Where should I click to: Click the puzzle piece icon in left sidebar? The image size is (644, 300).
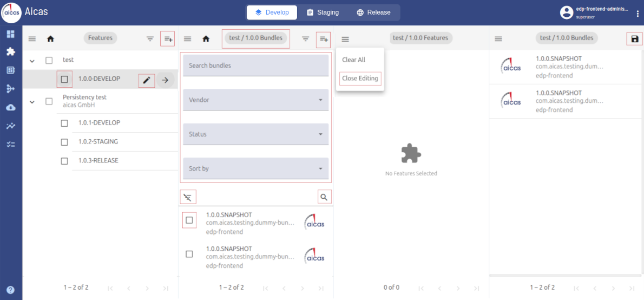10,52
